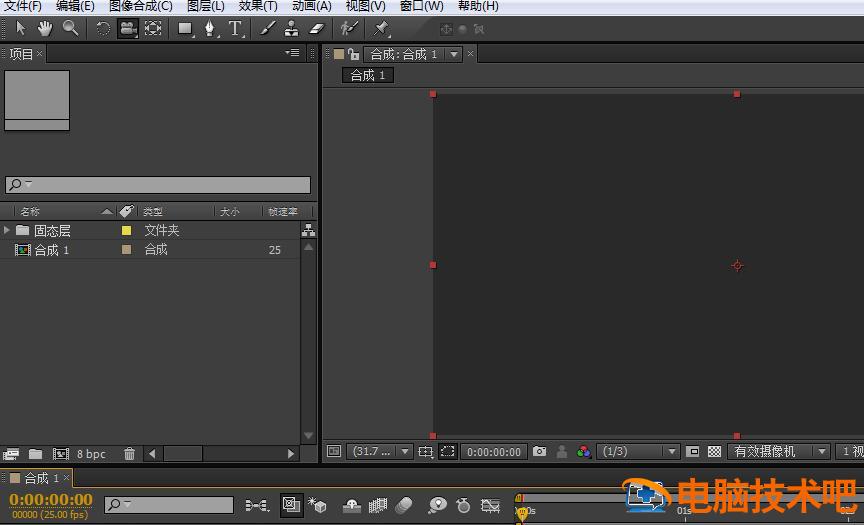Select the Clone Stamp tool
Image resolution: width=864 pixels, height=525 pixels.
(291, 28)
